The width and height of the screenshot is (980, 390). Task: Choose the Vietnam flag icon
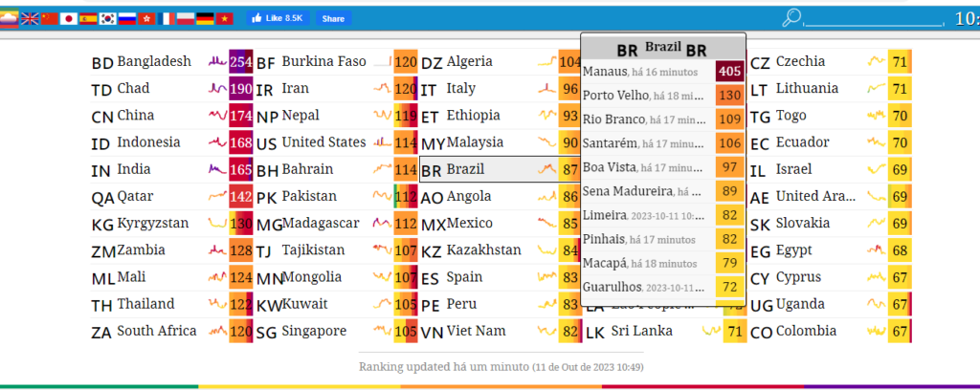tap(225, 18)
